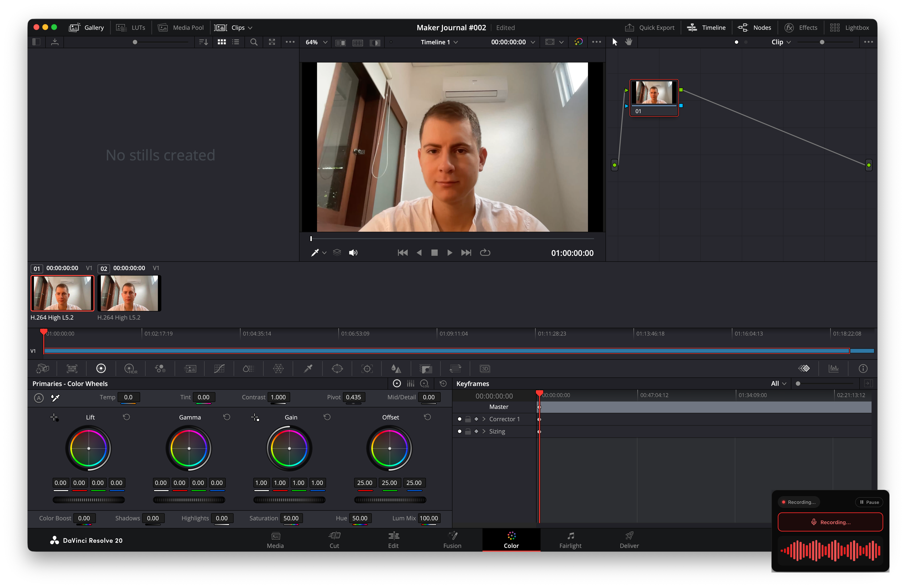
Task: Switch to the Fairlight page
Action: click(x=570, y=540)
